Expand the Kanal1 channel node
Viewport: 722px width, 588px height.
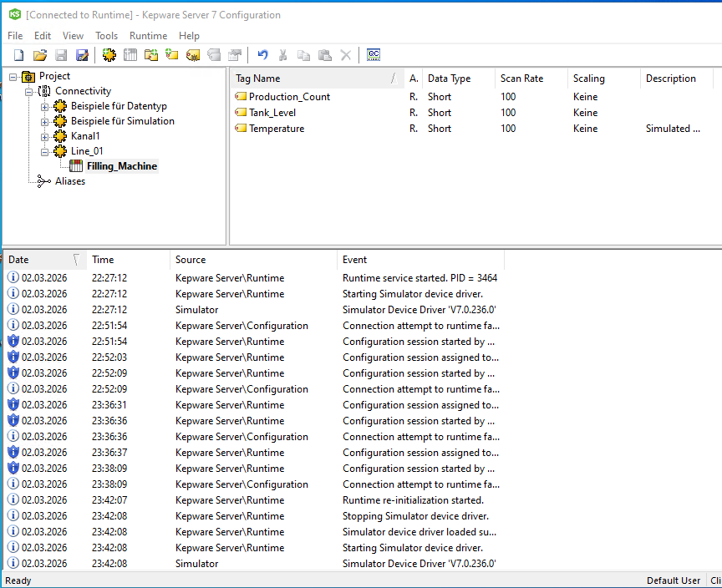coord(45,136)
